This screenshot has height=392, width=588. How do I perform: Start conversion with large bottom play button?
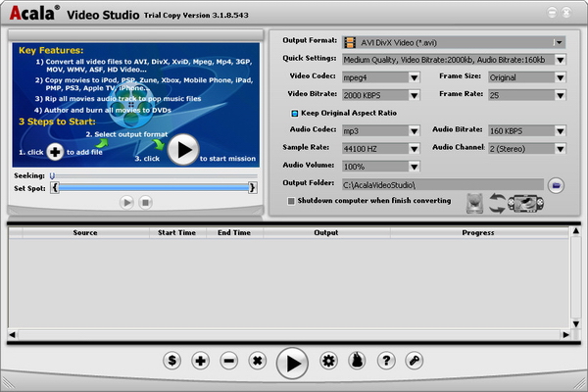pyautogui.click(x=292, y=364)
